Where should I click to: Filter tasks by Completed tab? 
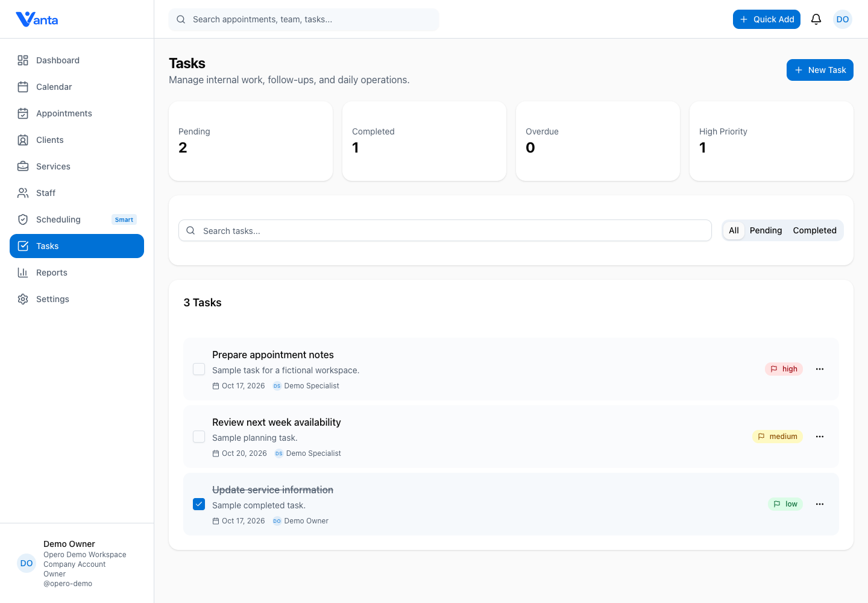tap(814, 230)
